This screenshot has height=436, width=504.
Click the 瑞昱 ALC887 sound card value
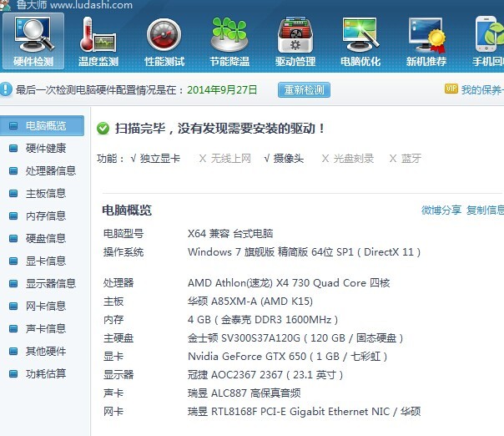pos(244,393)
